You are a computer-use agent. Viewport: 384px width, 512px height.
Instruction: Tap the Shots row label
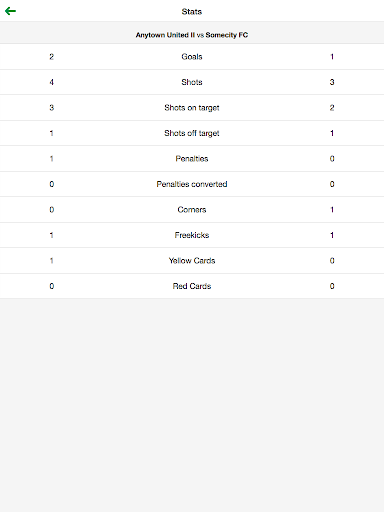pos(192,82)
